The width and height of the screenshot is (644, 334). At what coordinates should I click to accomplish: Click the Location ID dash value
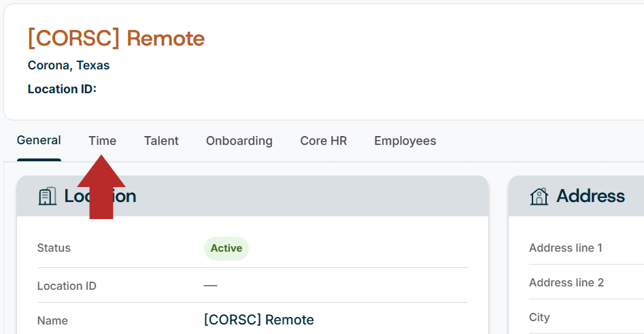[x=210, y=285]
